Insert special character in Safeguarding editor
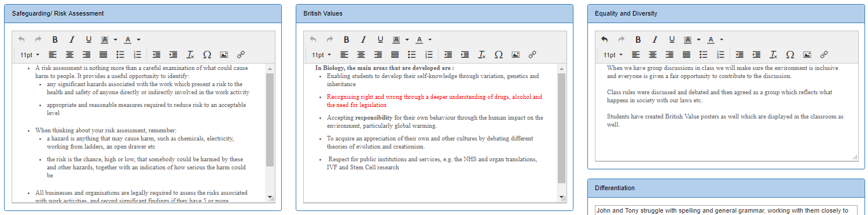868x215 pixels. [x=207, y=55]
